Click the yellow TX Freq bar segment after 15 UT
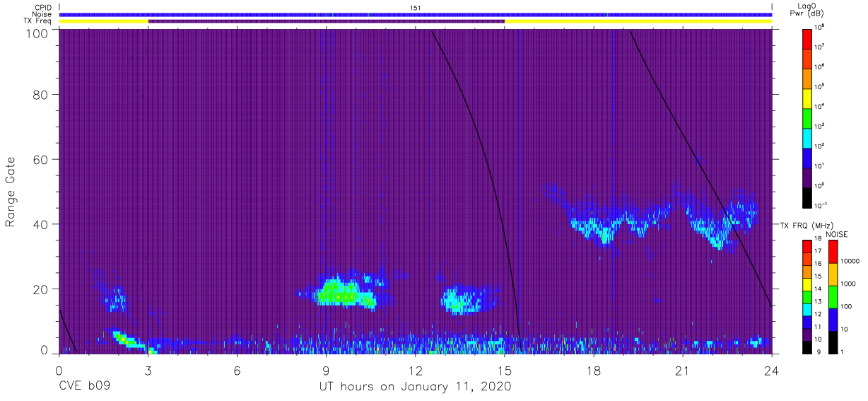This screenshot has height=401, width=868. (638, 21)
